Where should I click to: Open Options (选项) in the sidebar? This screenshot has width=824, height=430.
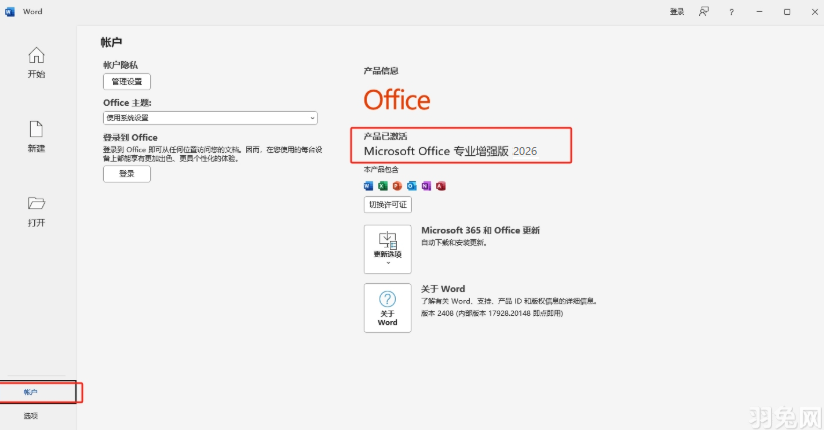click(31, 415)
